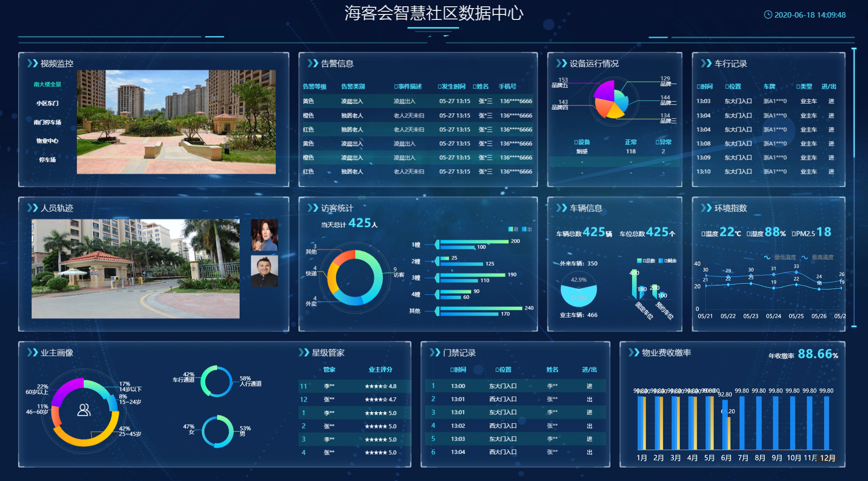Click the chevron icon beside 星级管家 title
Screen dimensions: 868x481
click(303, 352)
